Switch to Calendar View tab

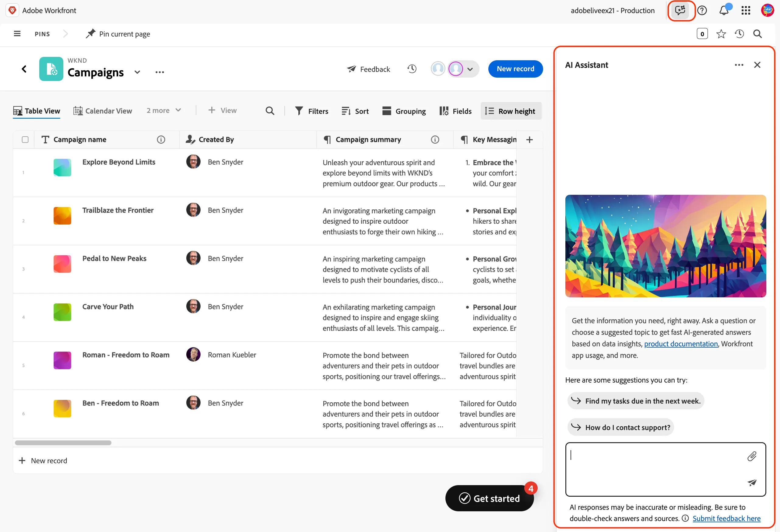[103, 111]
